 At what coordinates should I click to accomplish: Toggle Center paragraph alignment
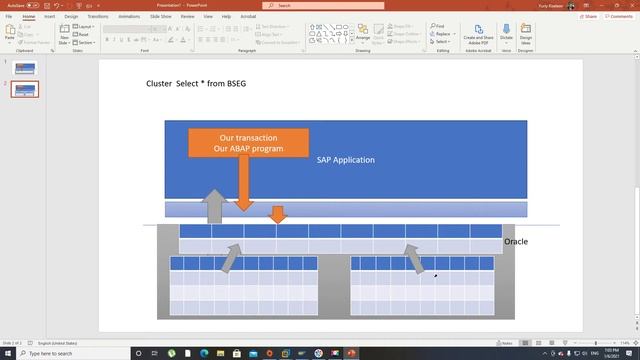click(208, 40)
